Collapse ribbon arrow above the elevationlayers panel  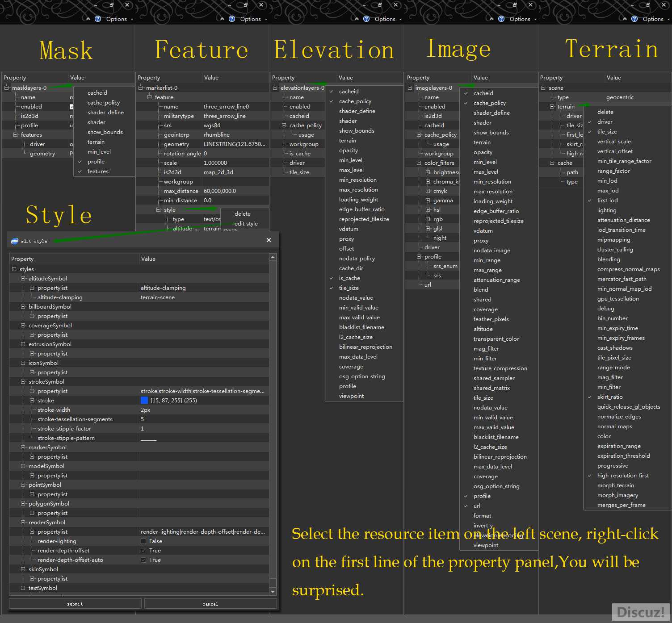pyautogui.click(x=357, y=19)
